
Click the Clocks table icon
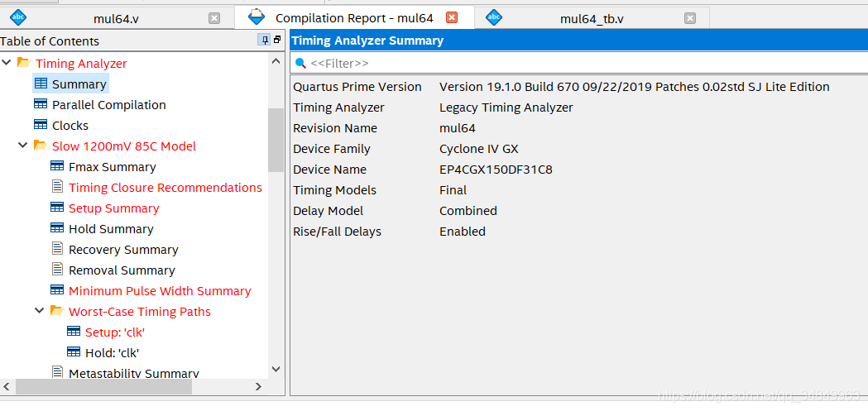[x=41, y=125]
